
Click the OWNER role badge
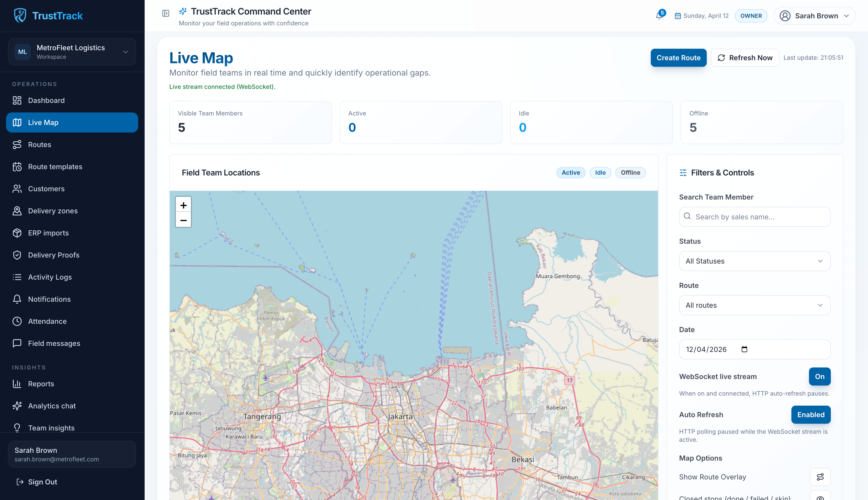751,16
